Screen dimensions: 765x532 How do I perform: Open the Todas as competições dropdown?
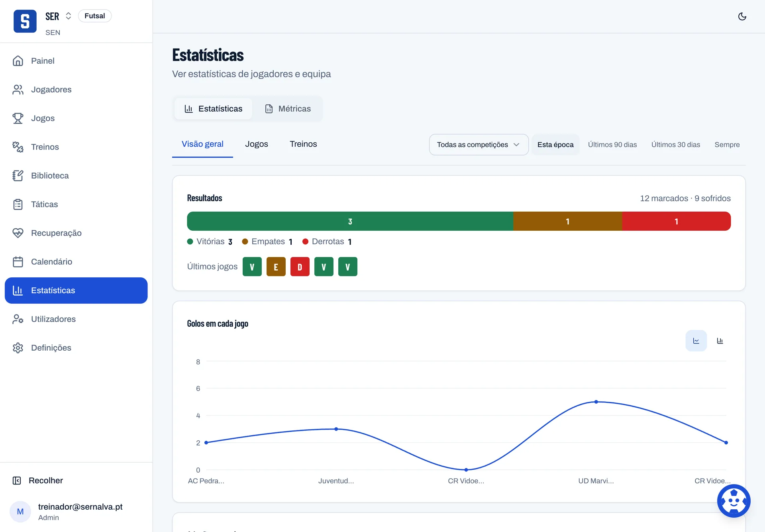coord(479,145)
